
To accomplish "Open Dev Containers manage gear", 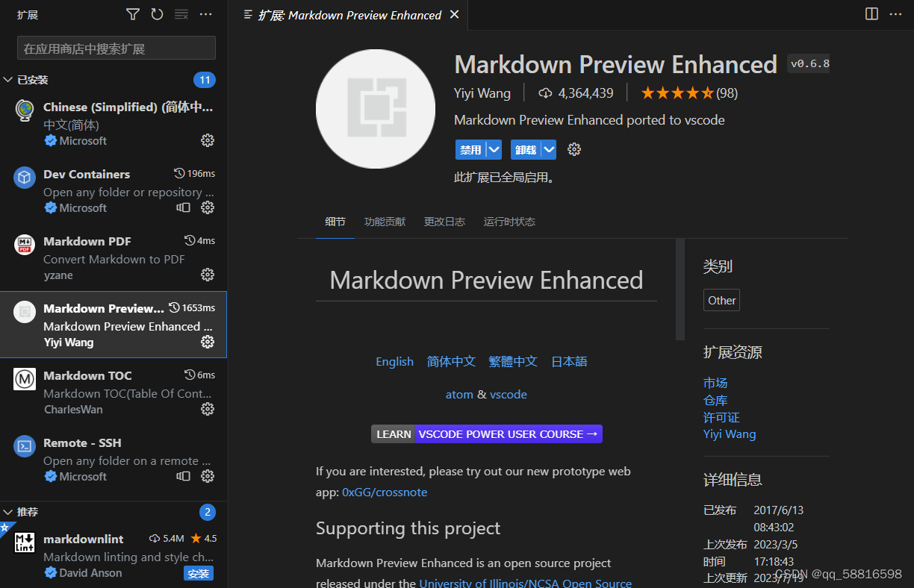I will click(x=208, y=207).
